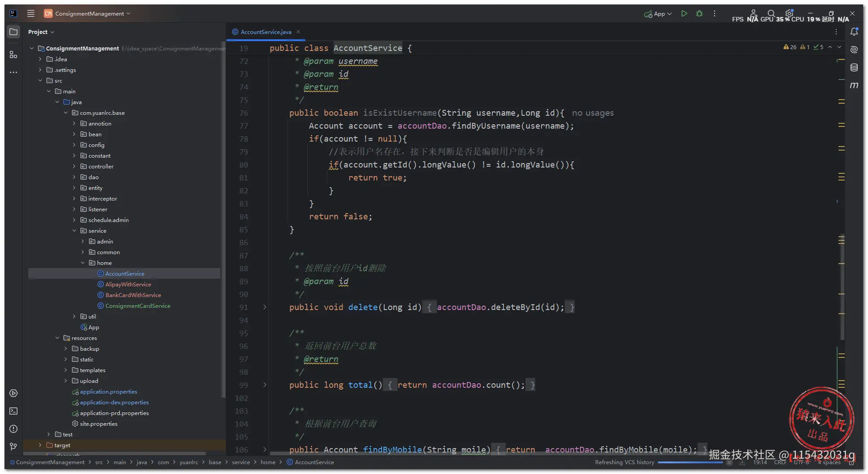Viewport: 868px width, 474px height.
Task: Open the main hamburger menu
Action: click(30, 13)
